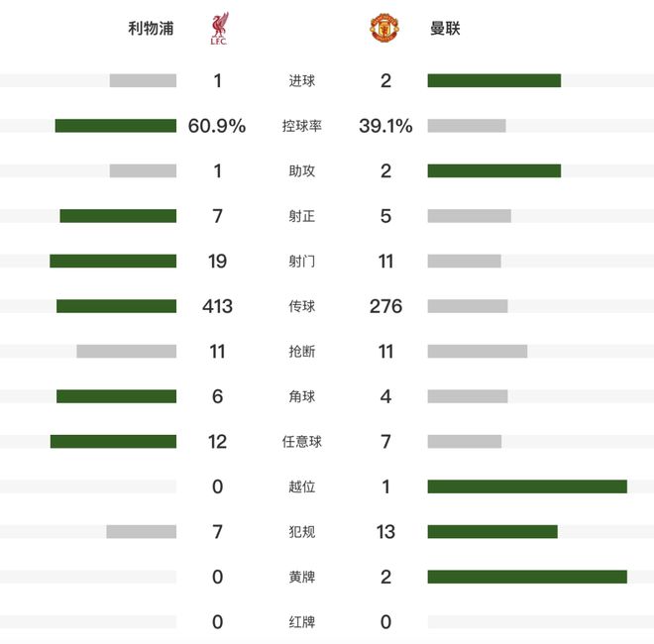Click the Manchester United club crest

coord(384,29)
